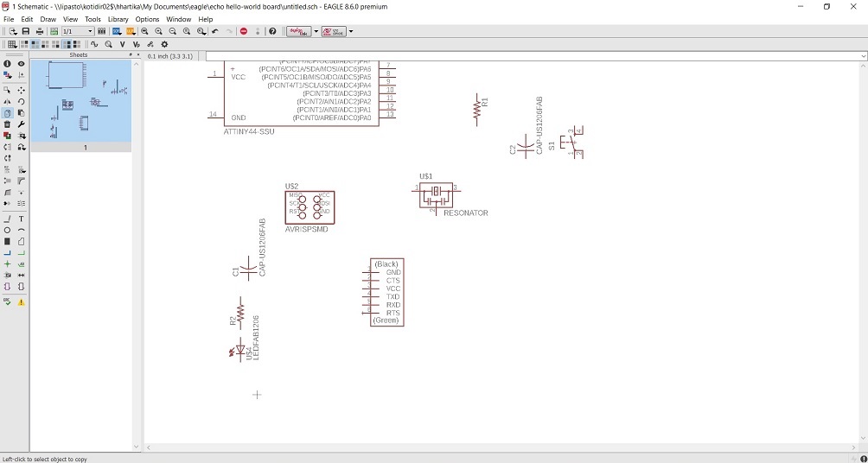This screenshot has height=463, width=868.
Task: Select sheet 1 thumbnail in Sheets panel
Action: [x=80, y=105]
